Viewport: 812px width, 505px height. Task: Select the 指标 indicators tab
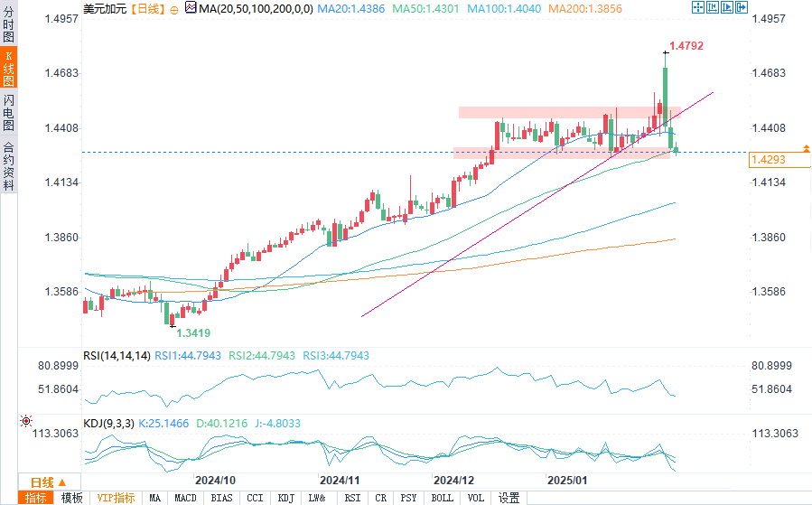[x=36, y=498]
